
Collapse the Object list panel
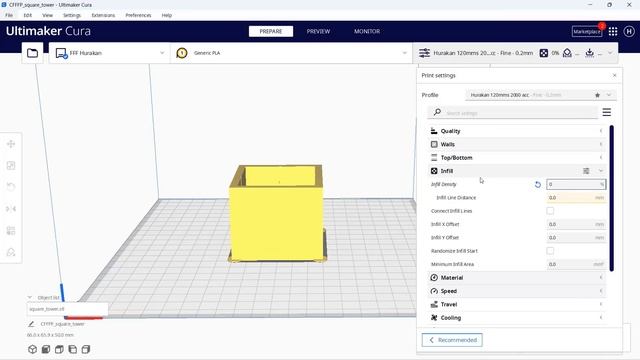pyautogui.click(x=30, y=298)
